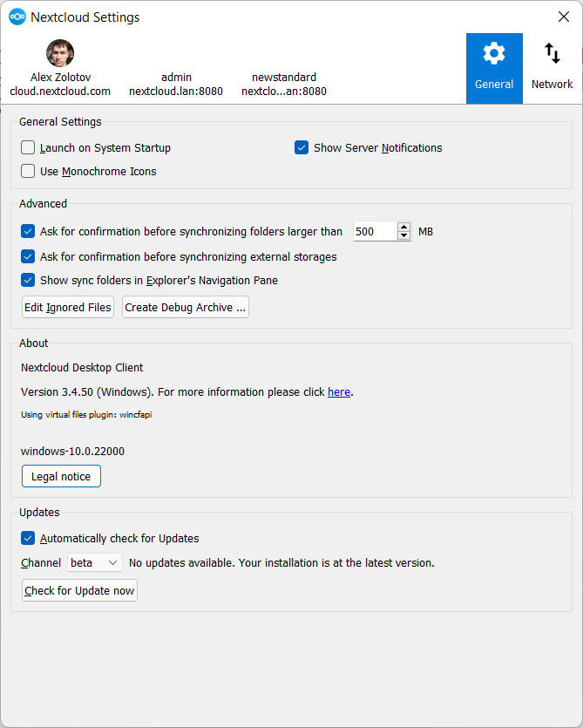Follow the 'here' version information link
This screenshot has width=583, height=728.
339,391
